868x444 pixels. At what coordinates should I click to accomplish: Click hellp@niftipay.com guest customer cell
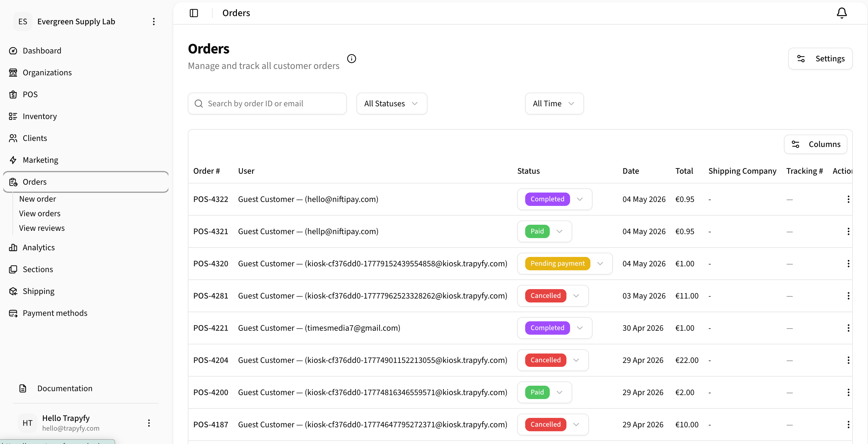[308, 231]
